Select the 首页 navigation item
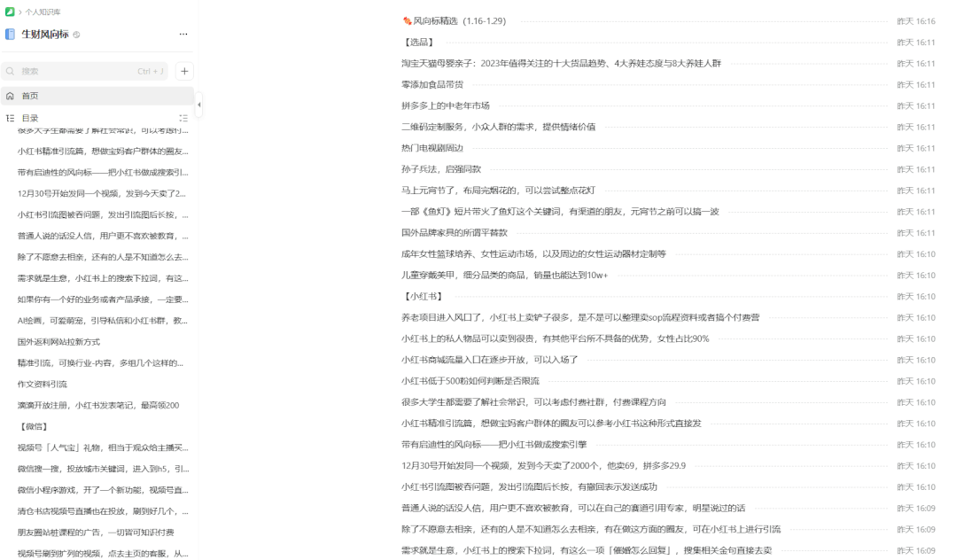This screenshot has height=560, width=956. point(97,96)
